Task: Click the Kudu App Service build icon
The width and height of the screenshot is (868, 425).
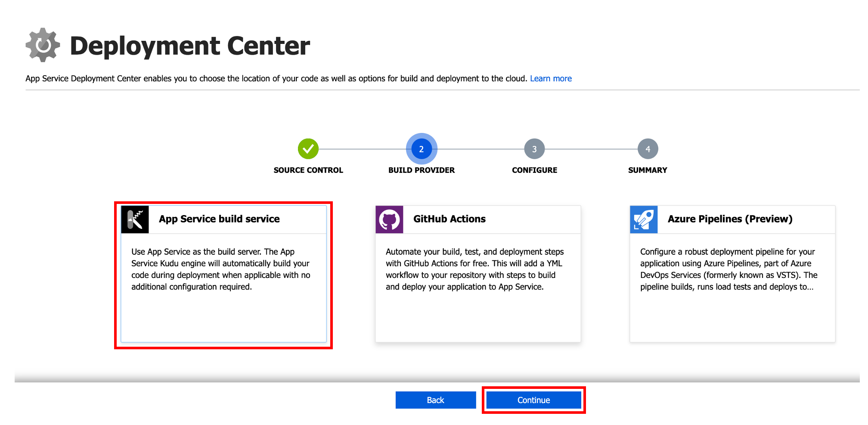Action: 135,219
